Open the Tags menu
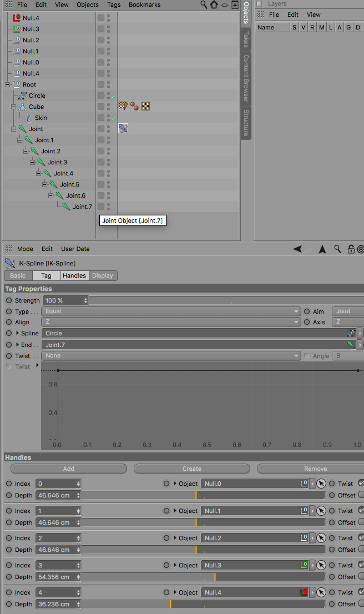364x614 pixels. [x=114, y=4]
